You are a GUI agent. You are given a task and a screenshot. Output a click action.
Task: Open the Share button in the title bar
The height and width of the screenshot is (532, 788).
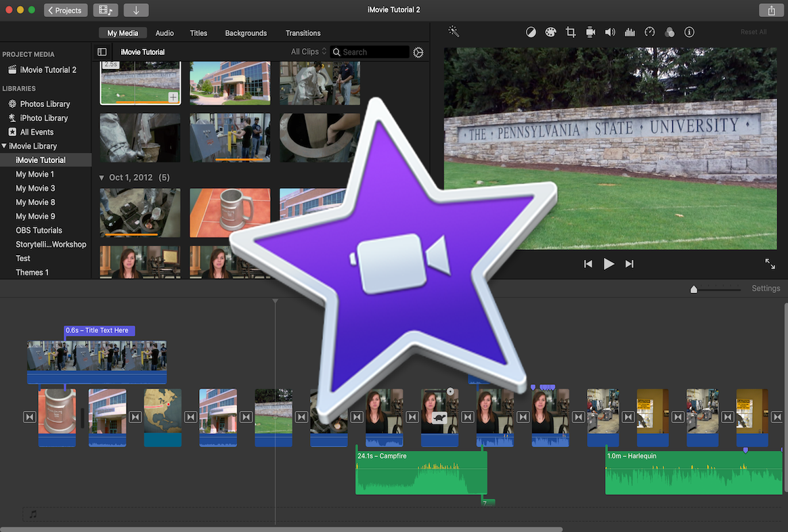[x=771, y=10]
